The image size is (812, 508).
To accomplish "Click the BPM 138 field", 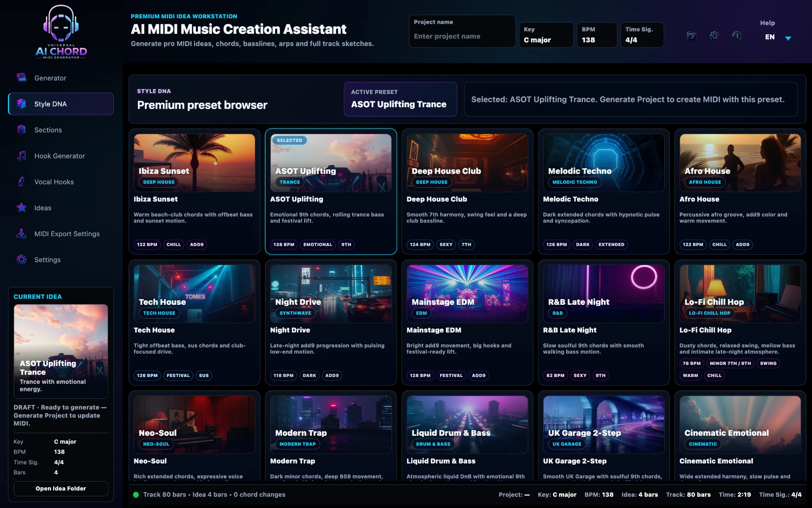I will coord(597,35).
